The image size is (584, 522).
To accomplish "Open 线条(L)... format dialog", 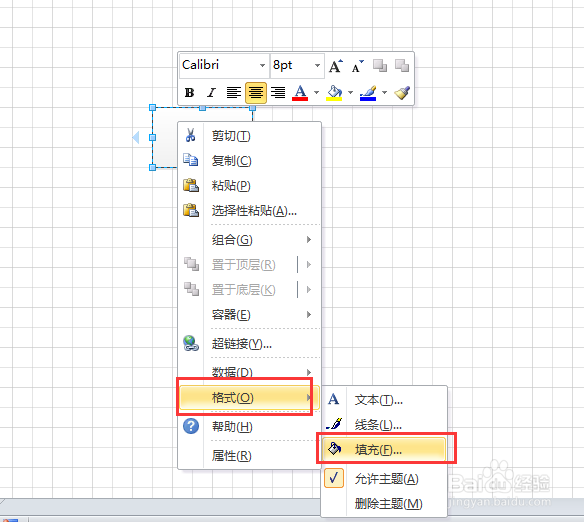I will pos(384,424).
